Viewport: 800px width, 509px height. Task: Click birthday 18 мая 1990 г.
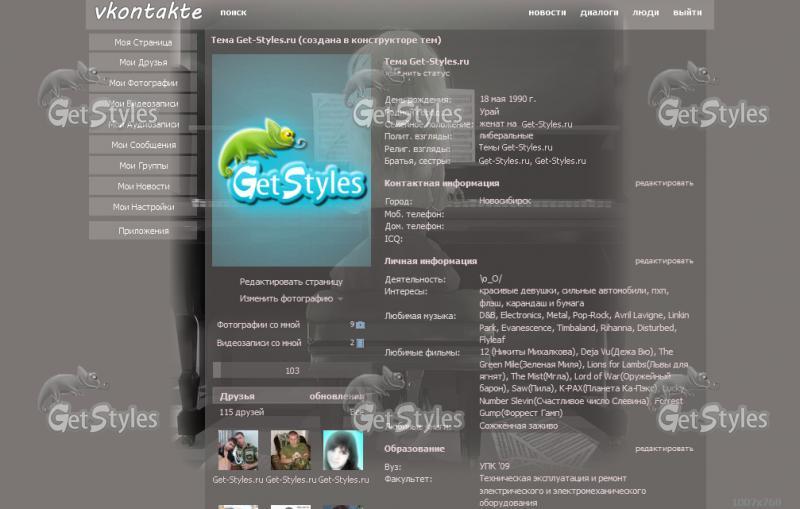point(507,99)
